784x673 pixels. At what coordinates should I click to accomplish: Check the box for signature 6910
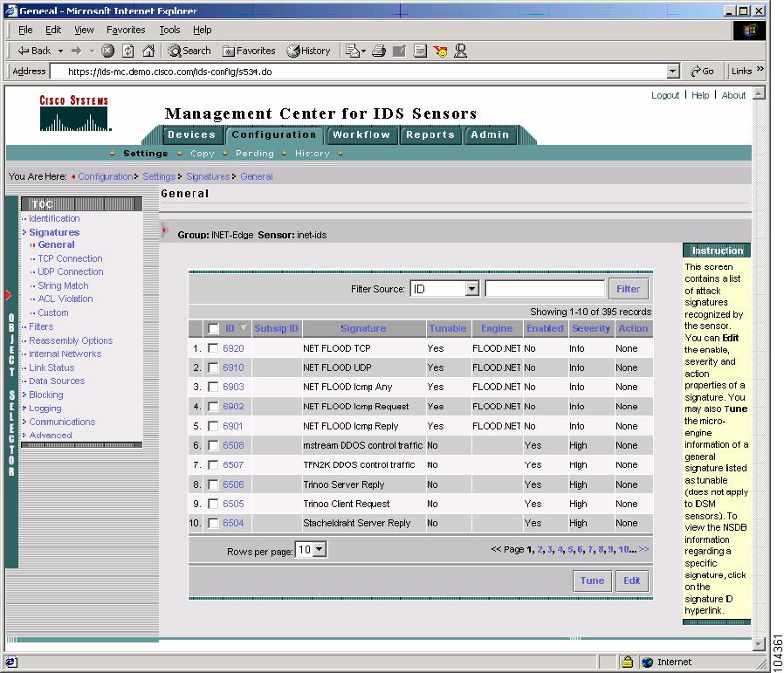(213, 367)
